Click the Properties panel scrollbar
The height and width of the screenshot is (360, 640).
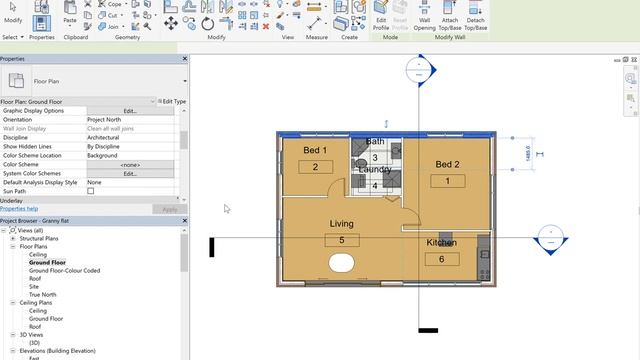[x=184, y=140]
